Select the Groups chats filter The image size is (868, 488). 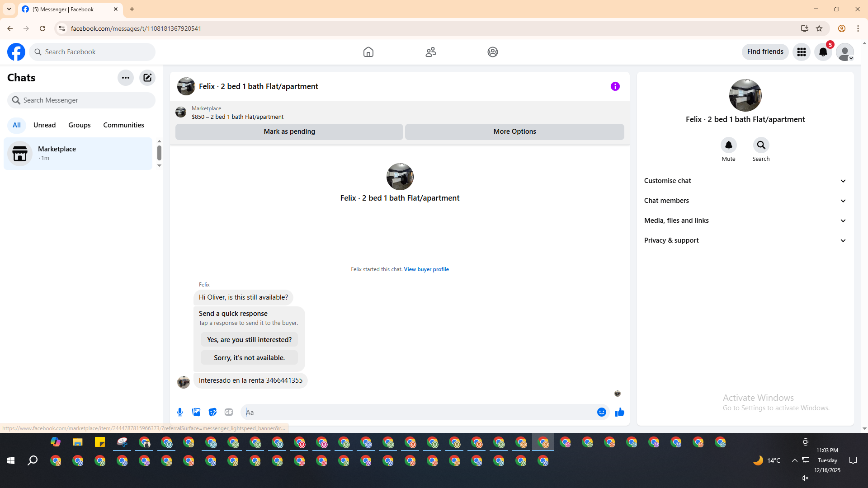[x=80, y=125]
